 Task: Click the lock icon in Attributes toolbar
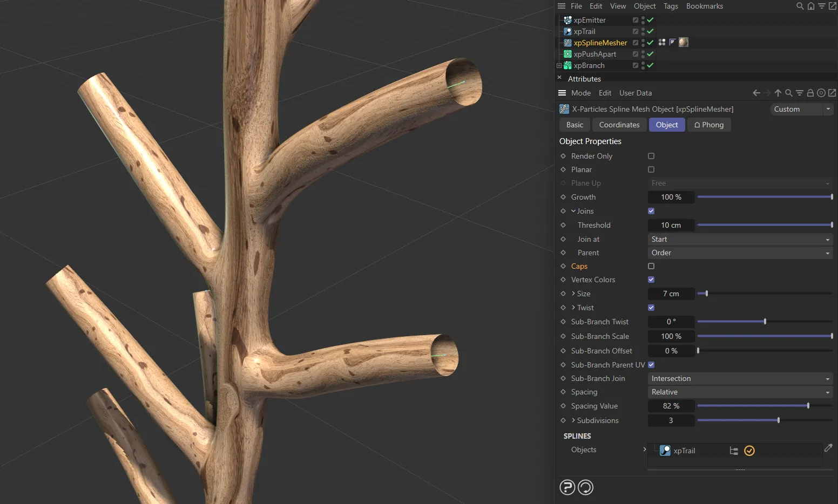pos(810,93)
